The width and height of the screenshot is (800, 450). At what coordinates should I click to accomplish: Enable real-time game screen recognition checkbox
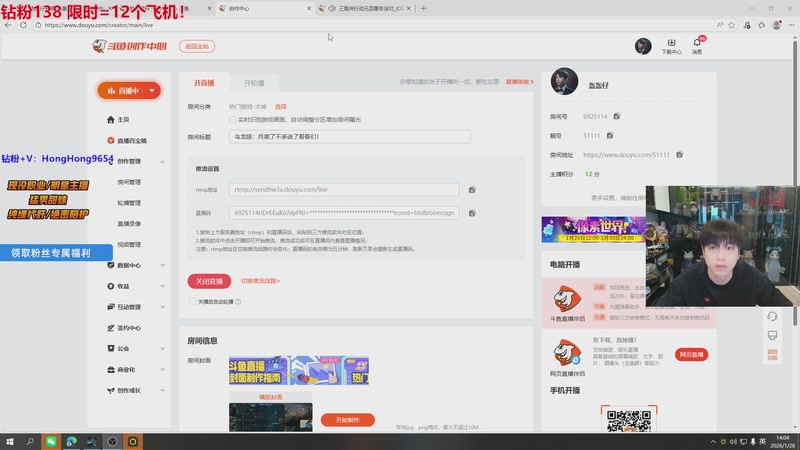(232, 118)
